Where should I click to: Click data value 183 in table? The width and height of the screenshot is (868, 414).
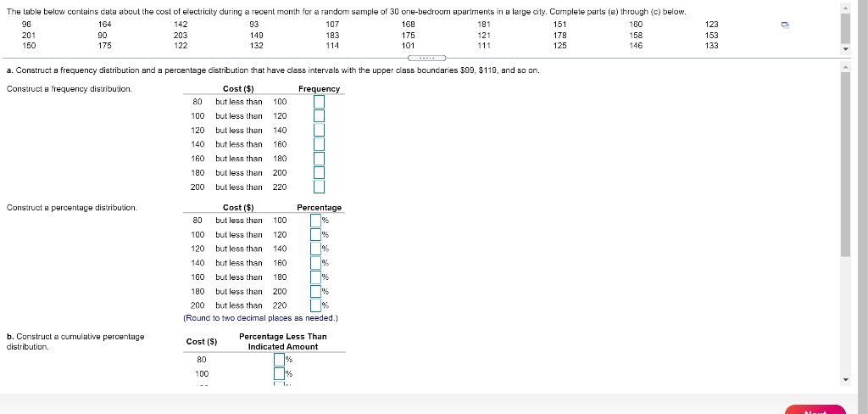(332, 35)
